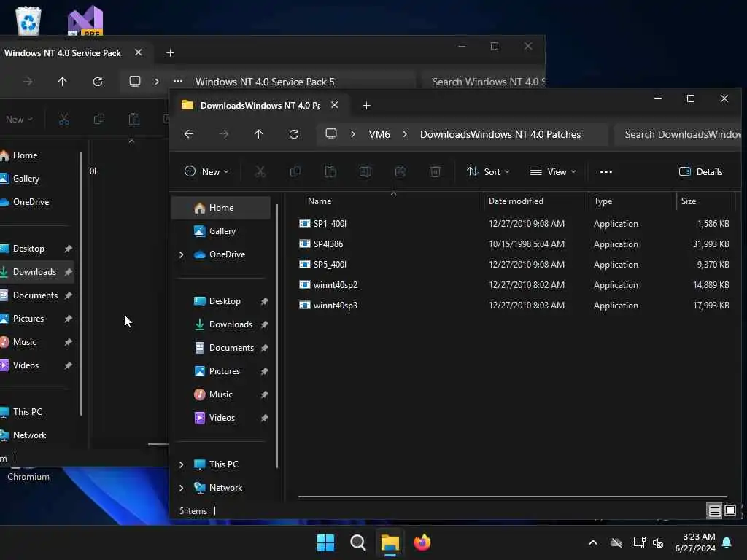747x560 pixels.
Task: Select the winnt40sp3 file
Action: pos(336,306)
